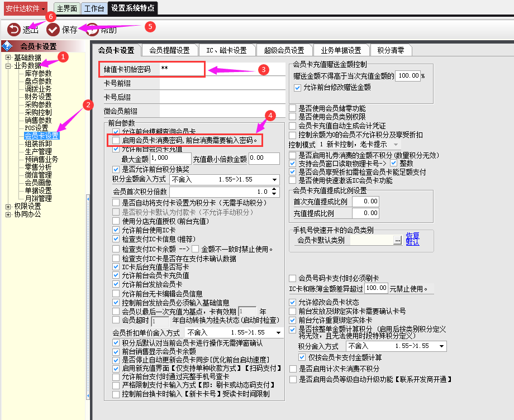Enable 是否使用会员类别权限 checkbox
Image resolution: width=514 pixels, height=420 pixels.
click(292, 117)
